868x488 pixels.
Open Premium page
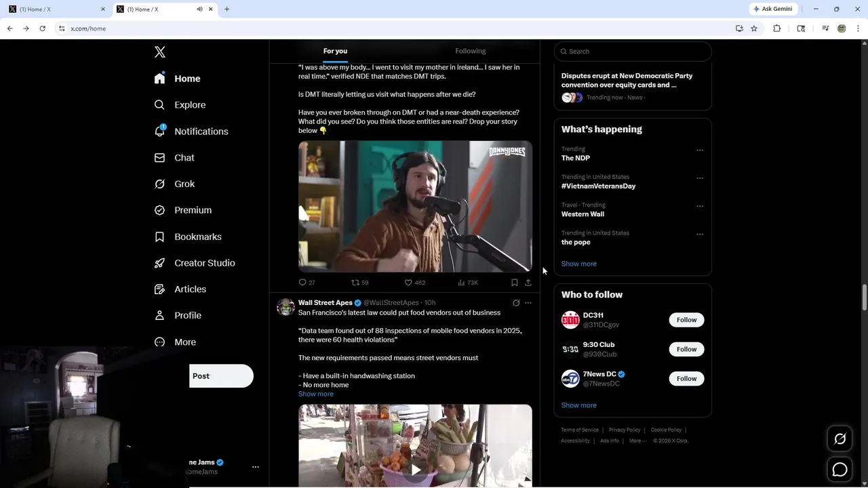pos(183,210)
